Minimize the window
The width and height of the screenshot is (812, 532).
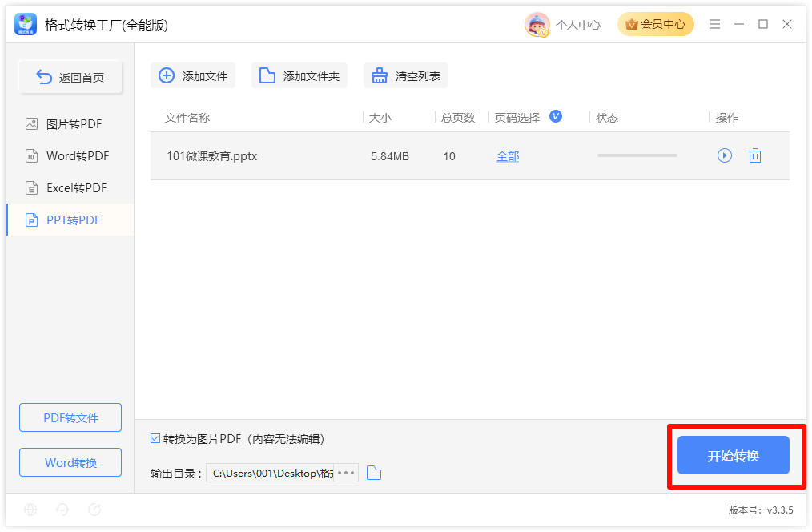739,24
